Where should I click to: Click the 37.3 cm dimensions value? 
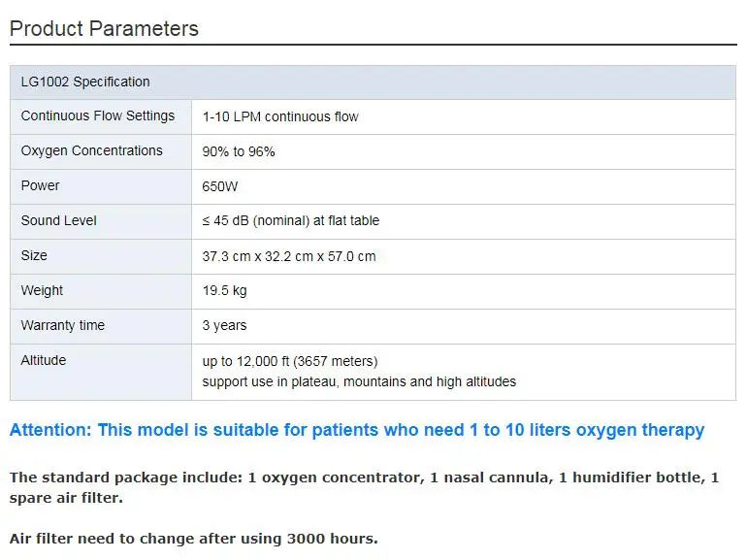[x=289, y=256]
